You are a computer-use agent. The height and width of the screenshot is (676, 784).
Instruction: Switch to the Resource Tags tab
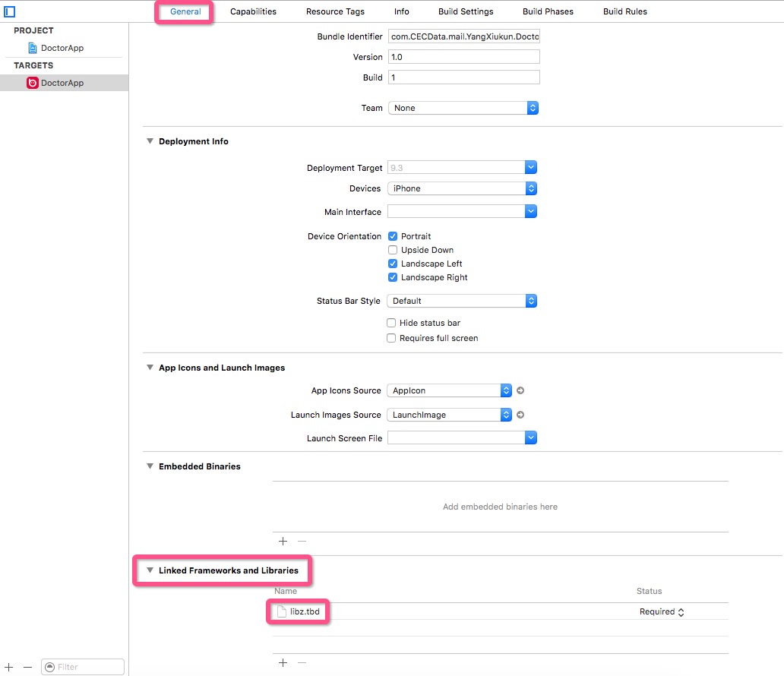click(x=336, y=11)
